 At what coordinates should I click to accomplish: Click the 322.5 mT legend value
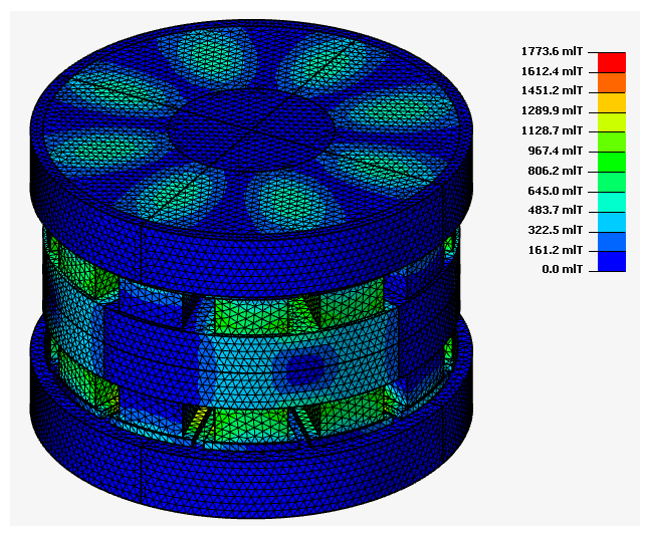(555, 230)
